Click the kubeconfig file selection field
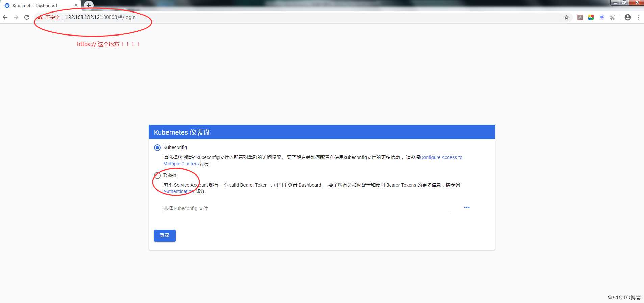Viewport: 644px width, 303px height. click(x=307, y=208)
